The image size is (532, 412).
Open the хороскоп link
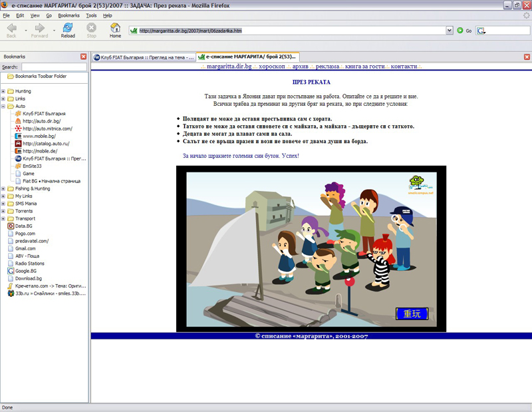click(273, 67)
